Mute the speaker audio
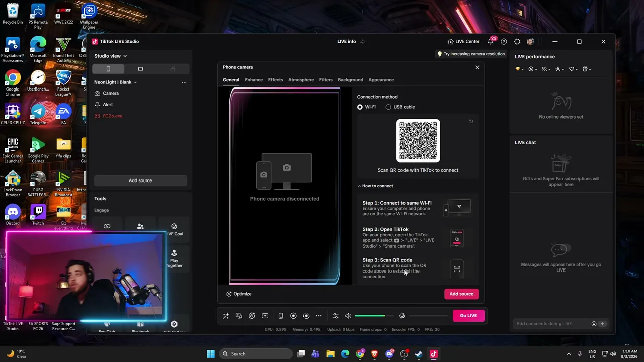The image size is (644, 362). click(348, 316)
